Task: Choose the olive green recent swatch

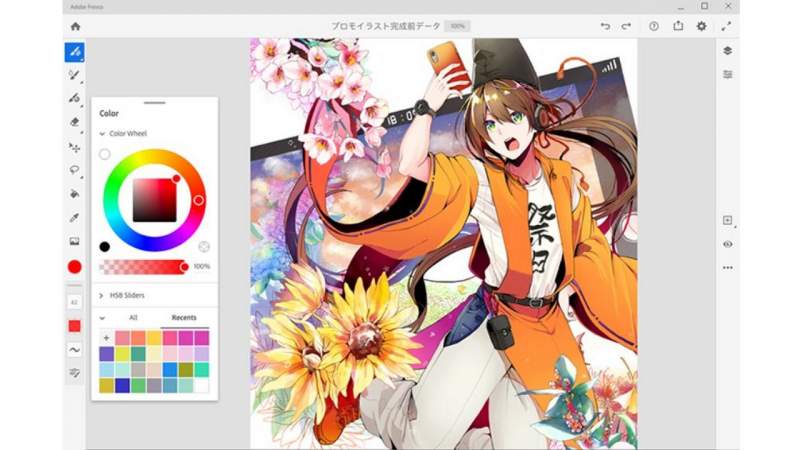Action: tap(186, 369)
